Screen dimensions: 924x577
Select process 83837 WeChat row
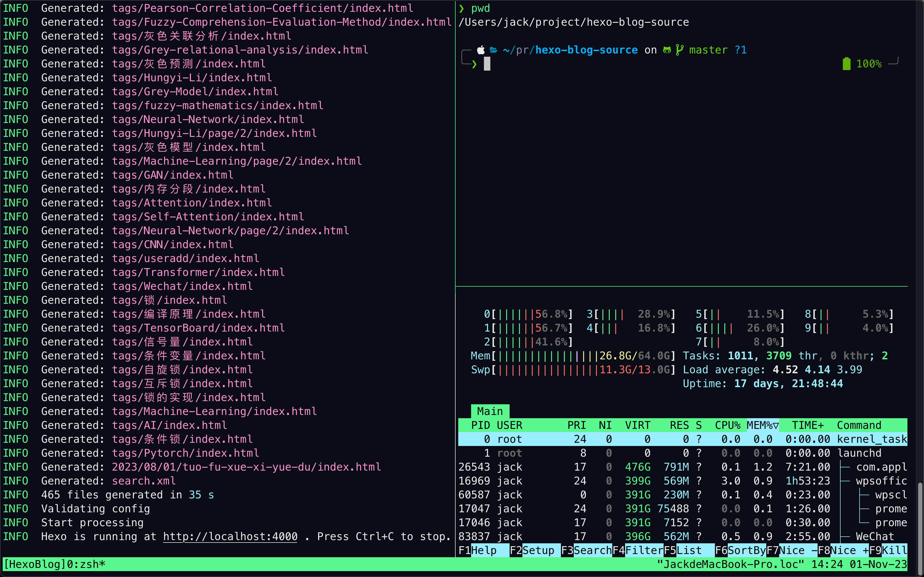coord(683,537)
